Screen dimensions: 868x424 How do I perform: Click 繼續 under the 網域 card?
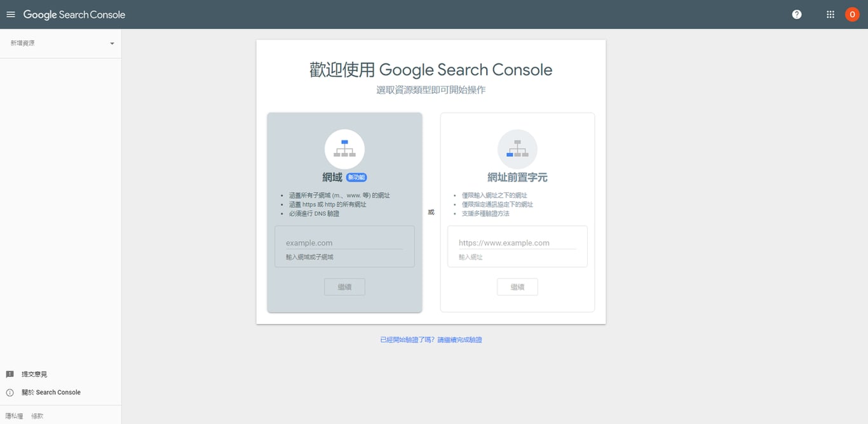(x=344, y=287)
